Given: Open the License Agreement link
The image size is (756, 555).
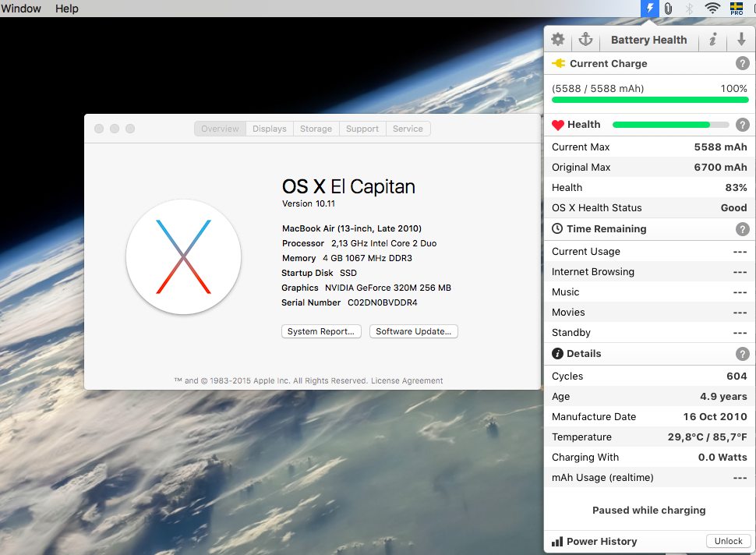Looking at the screenshot, I should 407,380.
